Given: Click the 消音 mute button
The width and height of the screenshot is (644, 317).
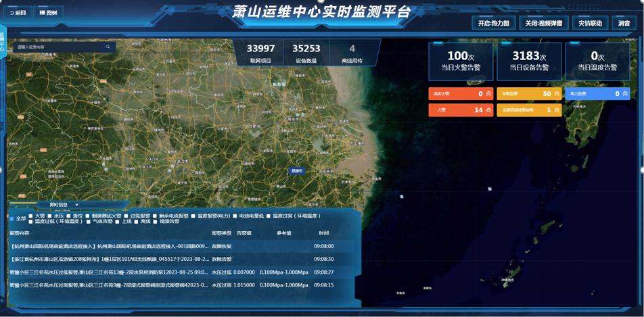Looking at the screenshot, I should (624, 23).
